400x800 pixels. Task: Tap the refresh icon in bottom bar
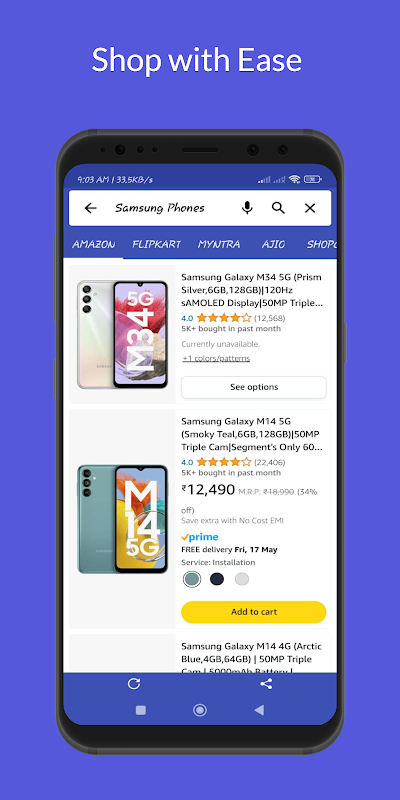[x=134, y=684]
